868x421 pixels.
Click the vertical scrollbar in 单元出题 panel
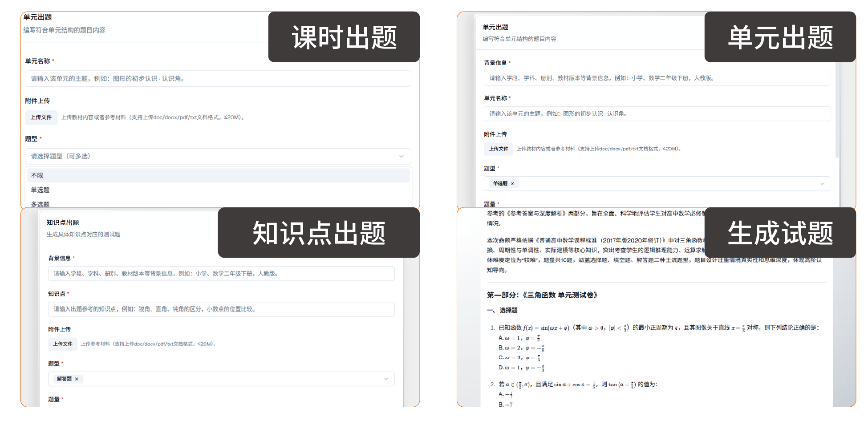pyautogui.click(x=837, y=111)
